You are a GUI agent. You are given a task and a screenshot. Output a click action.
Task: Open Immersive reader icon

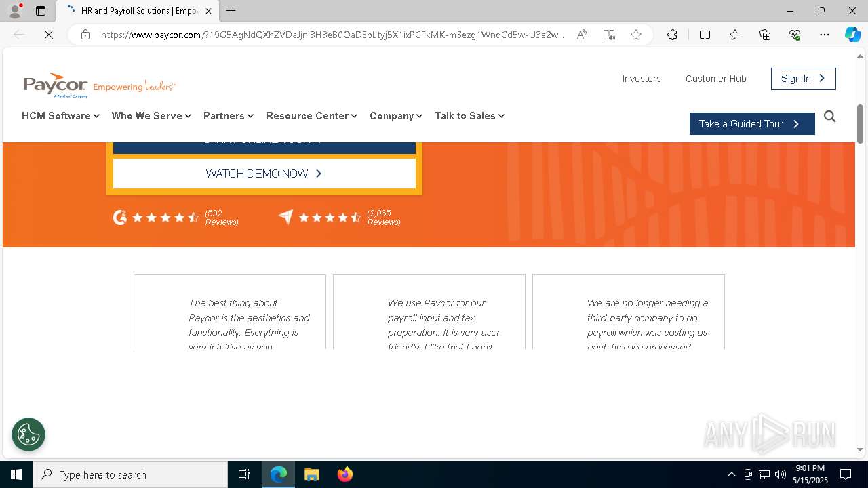[x=609, y=35]
